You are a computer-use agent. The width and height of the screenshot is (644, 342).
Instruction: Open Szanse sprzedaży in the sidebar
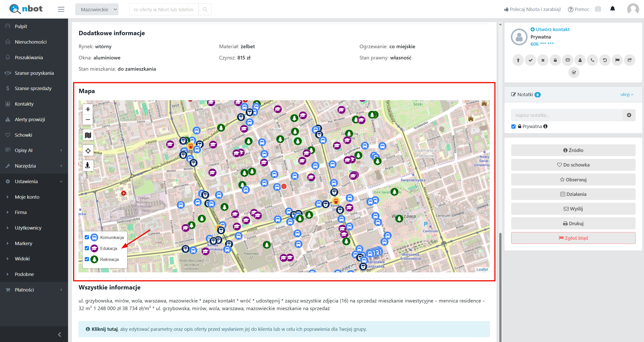(x=34, y=88)
